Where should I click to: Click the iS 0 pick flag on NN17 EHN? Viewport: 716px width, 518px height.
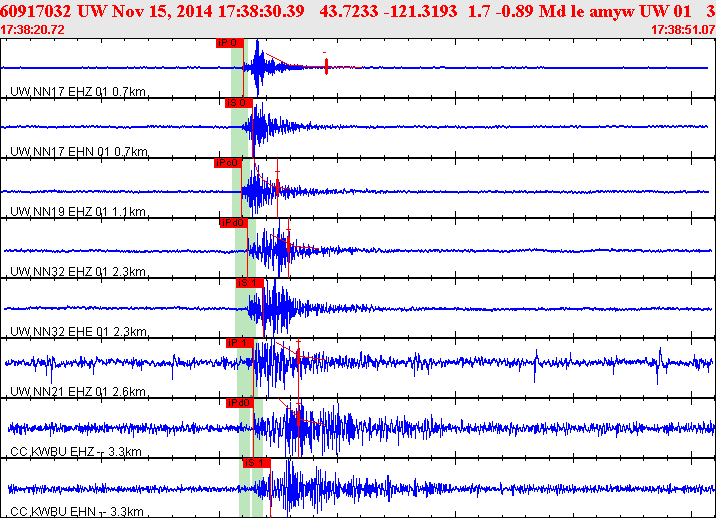click(238, 103)
